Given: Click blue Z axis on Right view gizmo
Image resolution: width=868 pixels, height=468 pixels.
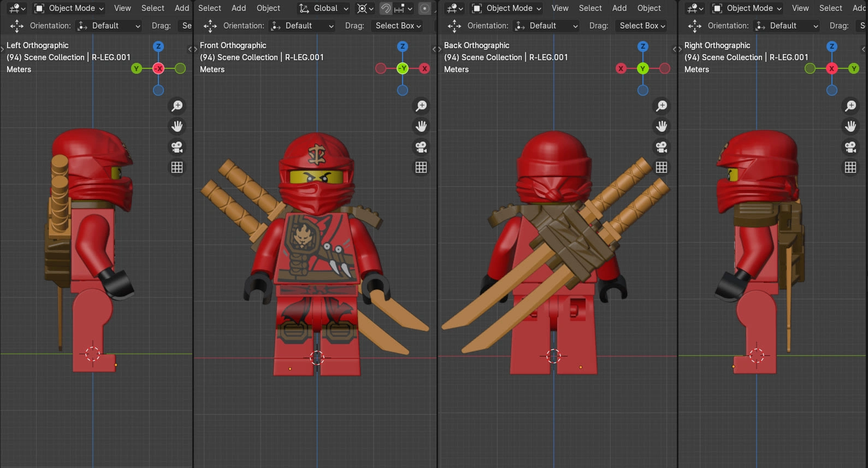Looking at the screenshot, I should (832, 46).
